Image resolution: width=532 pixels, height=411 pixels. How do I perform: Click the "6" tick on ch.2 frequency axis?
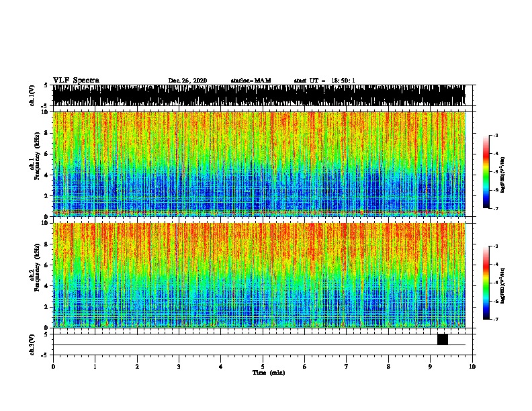(x=46, y=265)
